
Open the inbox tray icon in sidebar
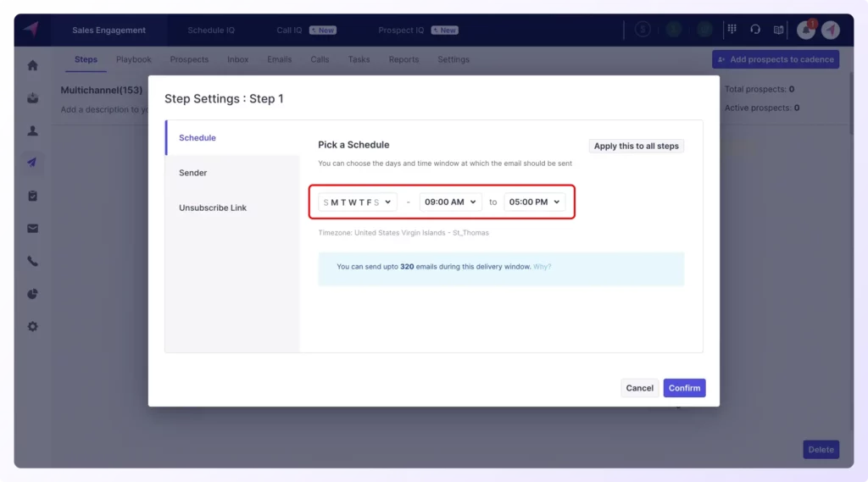point(32,98)
